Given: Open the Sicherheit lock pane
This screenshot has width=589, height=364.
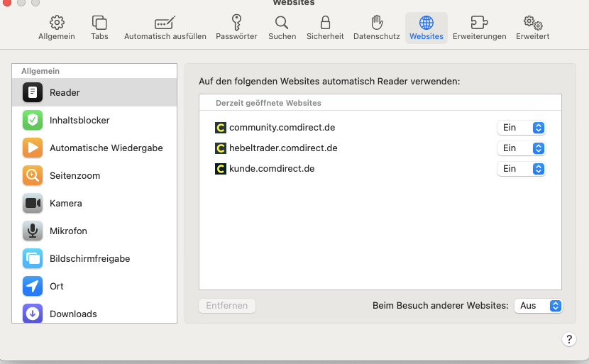Looking at the screenshot, I should [325, 28].
